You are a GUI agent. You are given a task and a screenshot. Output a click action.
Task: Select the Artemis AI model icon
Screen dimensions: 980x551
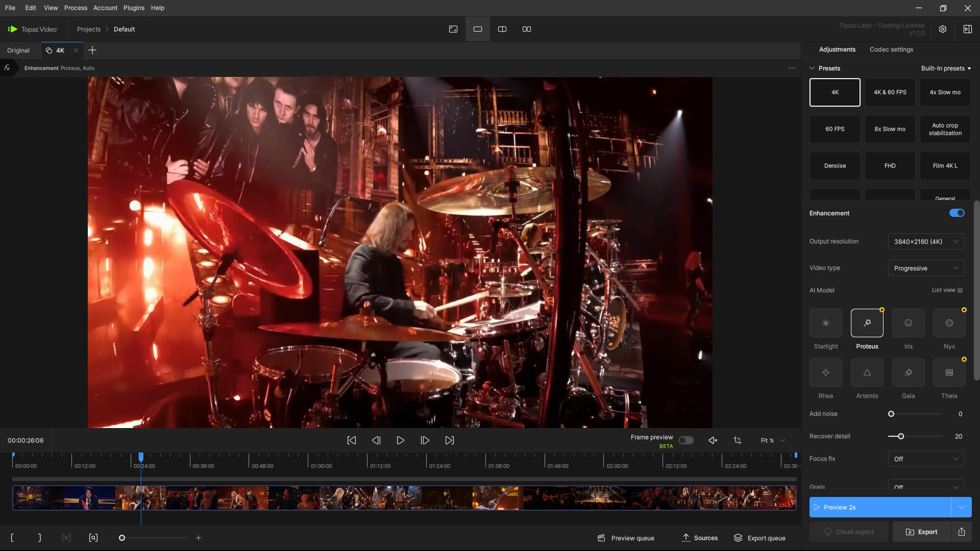[x=867, y=372]
